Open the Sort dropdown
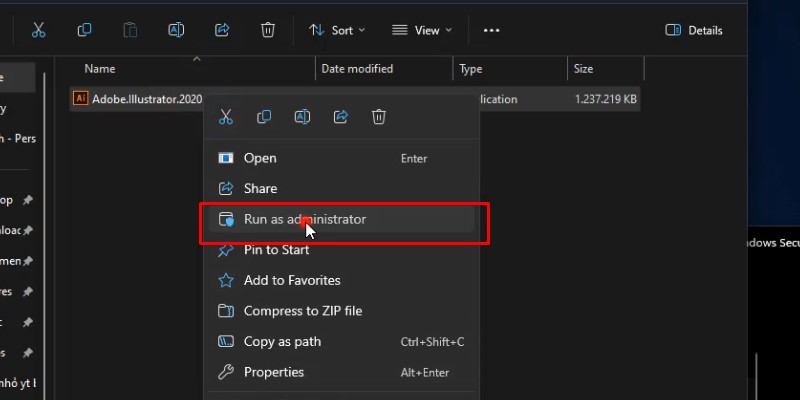This screenshot has width=800, height=400. tap(337, 30)
